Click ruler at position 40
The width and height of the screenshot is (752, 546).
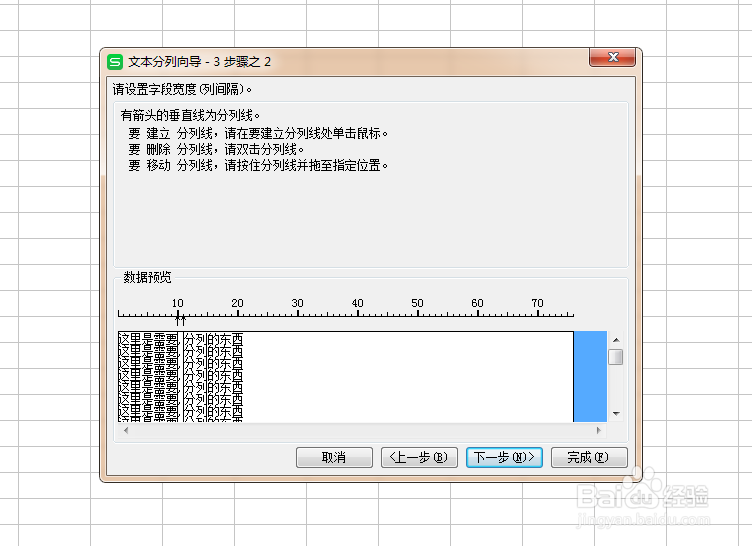pyautogui.click(x=357, y=314)
